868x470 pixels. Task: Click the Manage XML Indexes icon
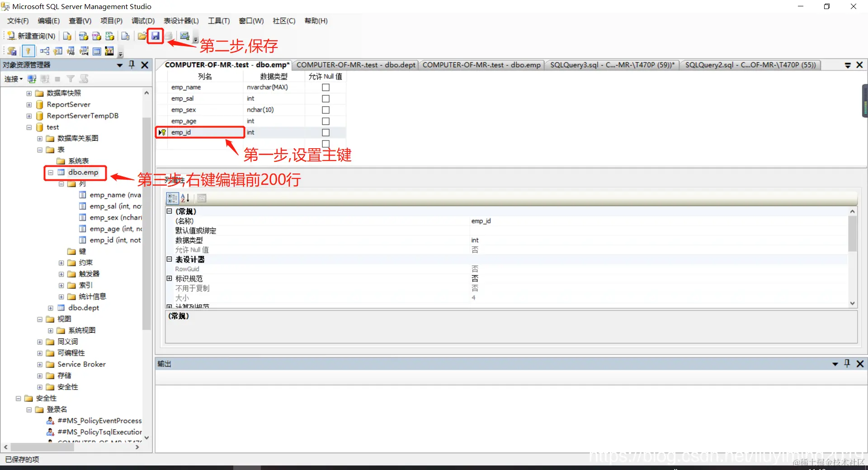coord(84,51)
